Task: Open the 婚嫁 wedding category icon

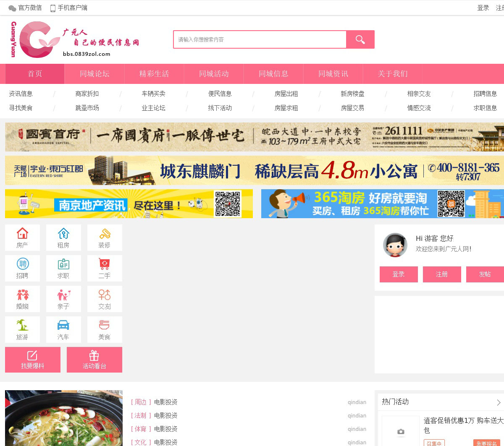Action: (22, 299)
